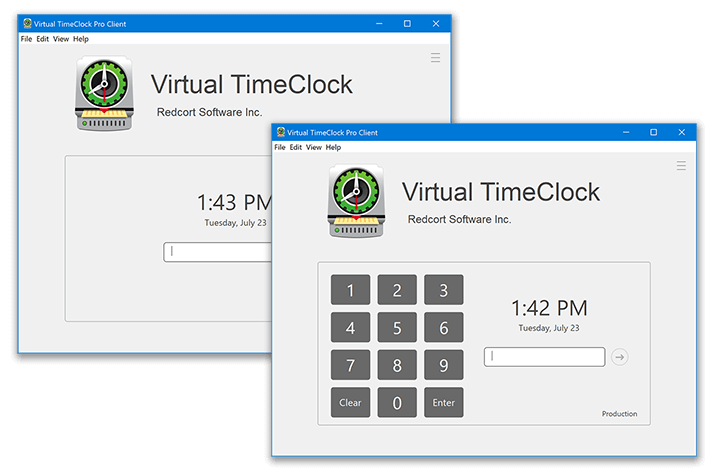The width and height of the screenshot is (713, 474).
Task: Open View menu in back window
Action: [x=61, y=39]
